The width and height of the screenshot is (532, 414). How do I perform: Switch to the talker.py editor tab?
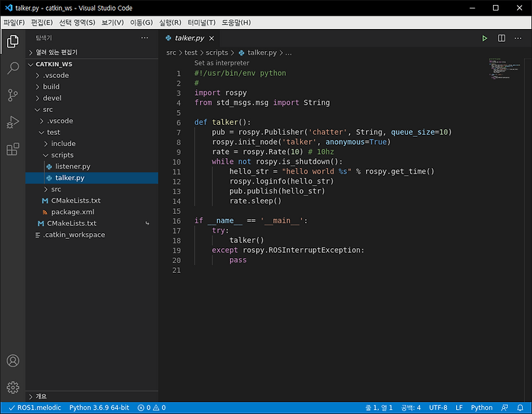[x=189, y=38]
